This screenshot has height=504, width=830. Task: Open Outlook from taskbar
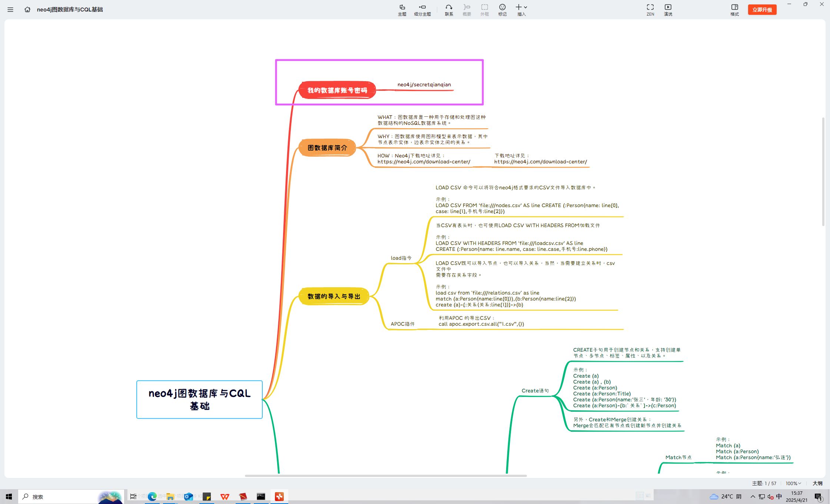pyautogui.click(x=188, y=497)
